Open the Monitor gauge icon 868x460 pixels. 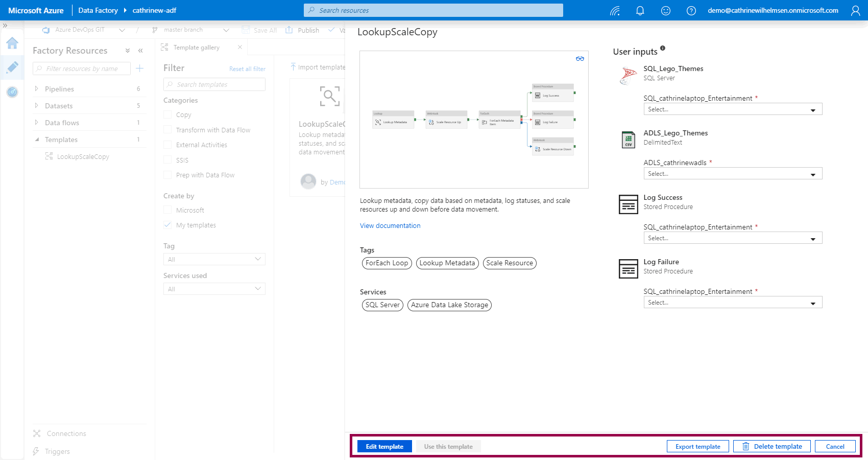[x=12, y=92]
